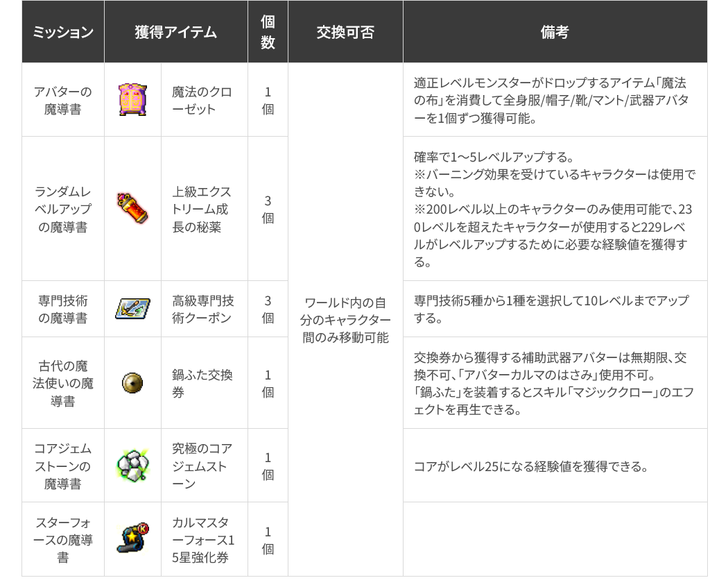Select the ミッション column header
This screenshot has width=728, height=587.
[x=62, y=32]
